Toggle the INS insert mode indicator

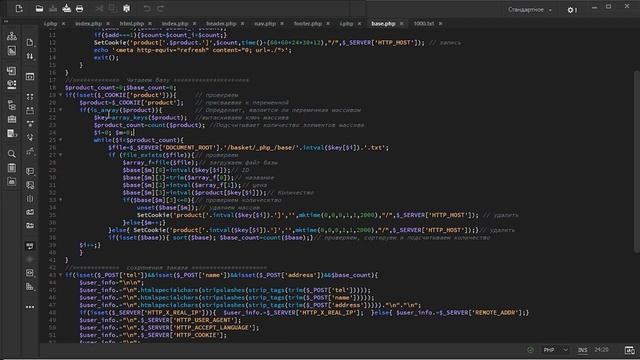click(582, 350)
